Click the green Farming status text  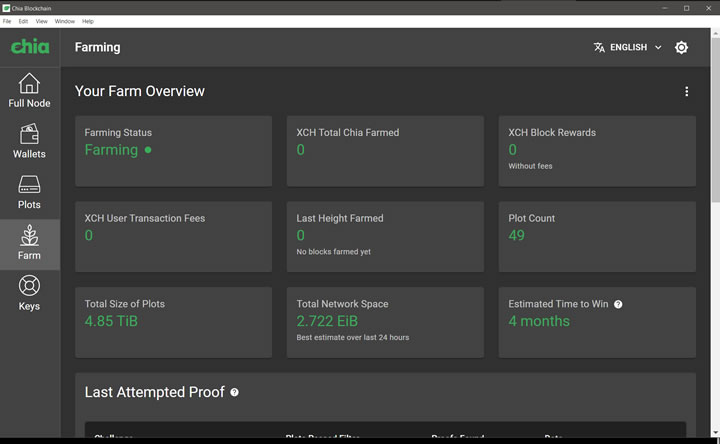[111, 150]
